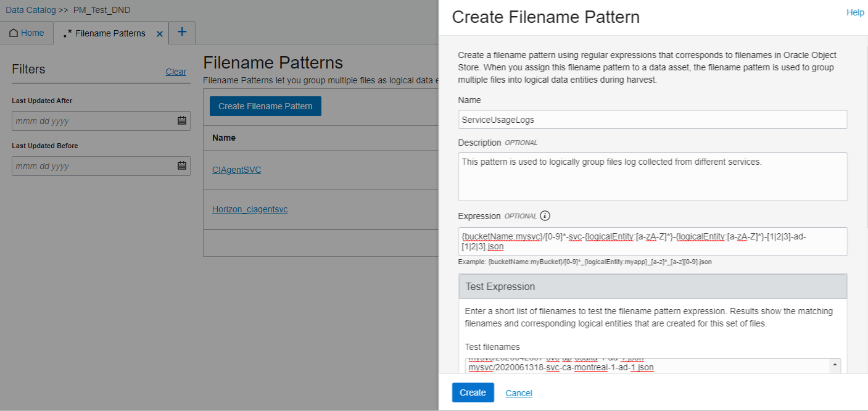Viewport: 868px width, 411px height.
Task: Click the Home tab icon
Action: (14, 33)
